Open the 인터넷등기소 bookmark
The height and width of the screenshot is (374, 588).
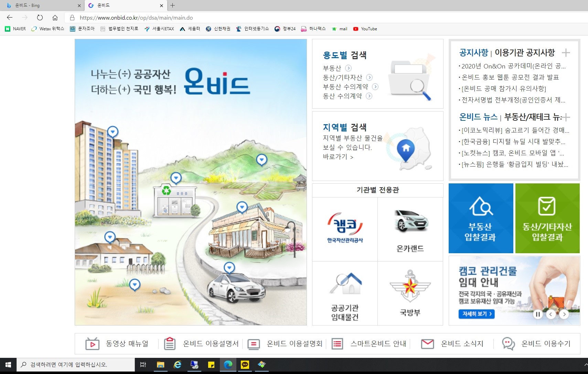point(253,29)
